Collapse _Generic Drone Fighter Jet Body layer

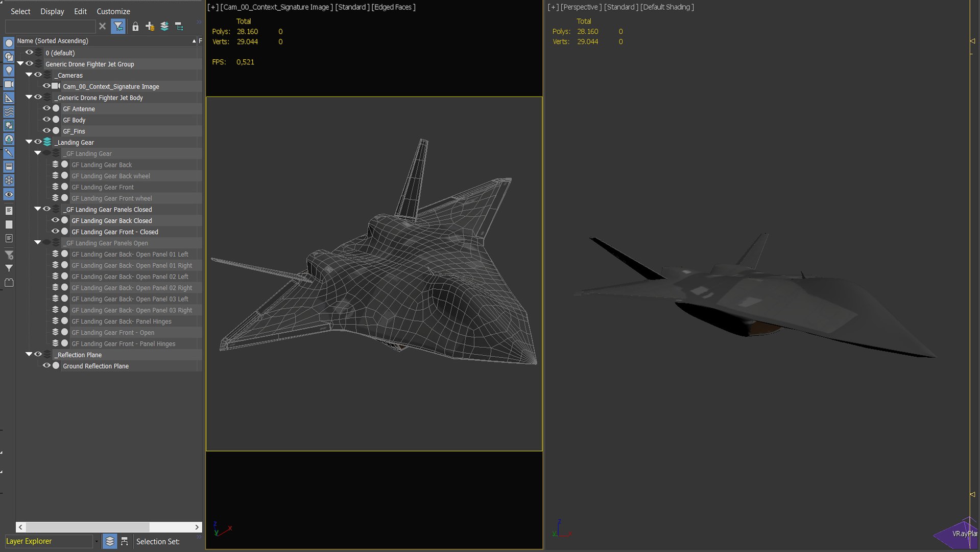point(29,97)
